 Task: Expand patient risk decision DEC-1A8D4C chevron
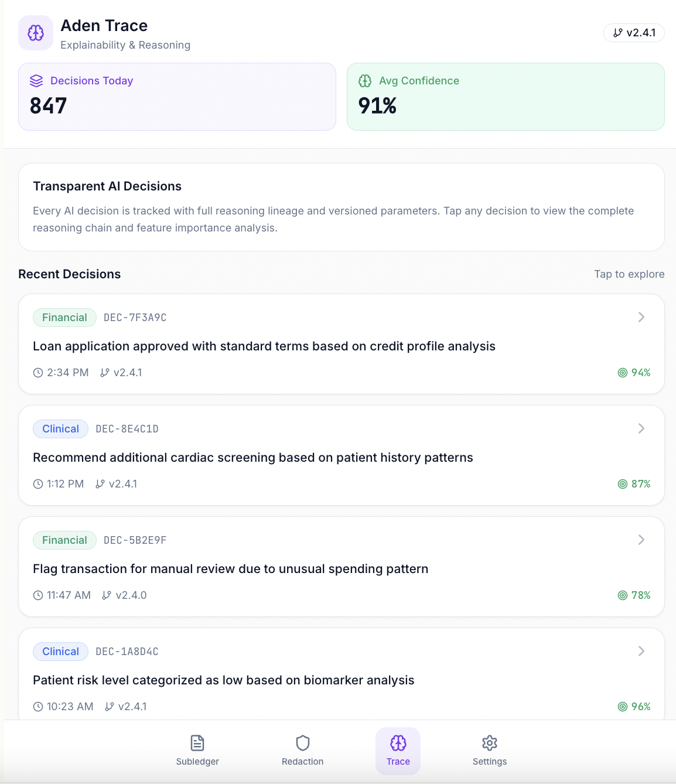click(641, 651)
